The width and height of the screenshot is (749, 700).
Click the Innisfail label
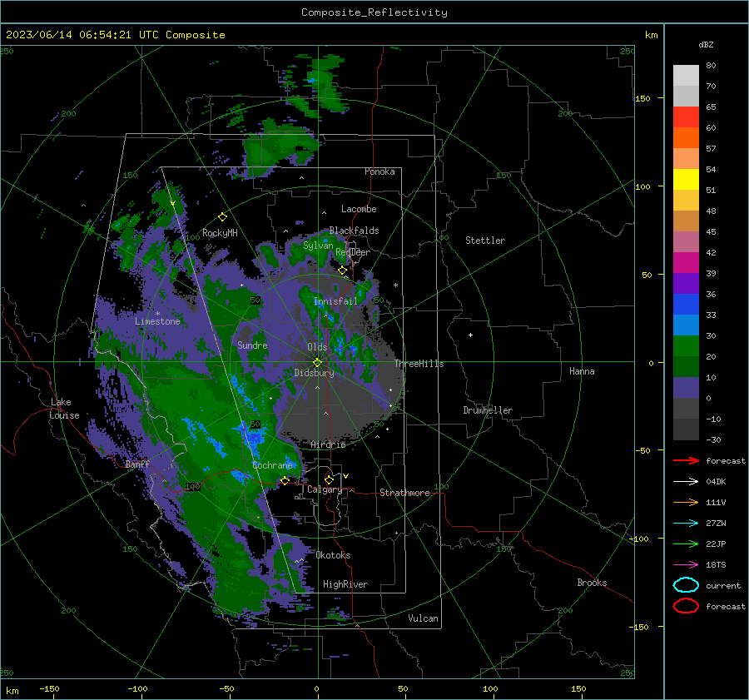click(335, 301)
